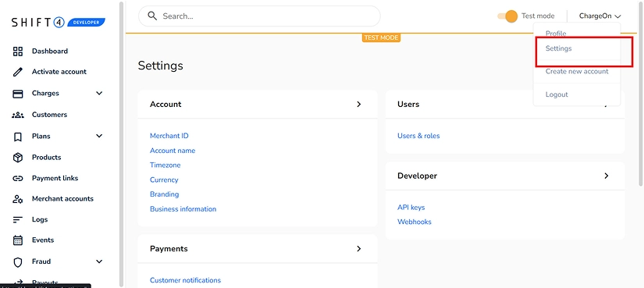Select the search magnifier icon
Image resolution: width=644 pixels, height=288 pixels.
click(152, 16)
